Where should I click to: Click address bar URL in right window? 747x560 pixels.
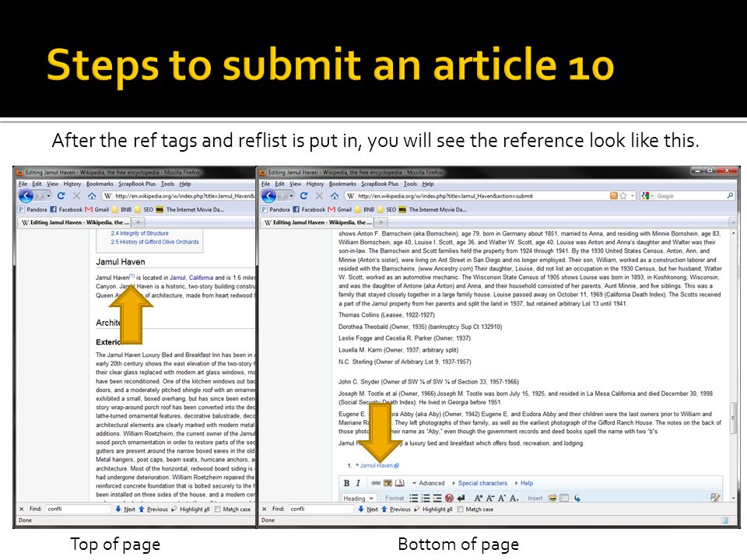pos(445,196)
